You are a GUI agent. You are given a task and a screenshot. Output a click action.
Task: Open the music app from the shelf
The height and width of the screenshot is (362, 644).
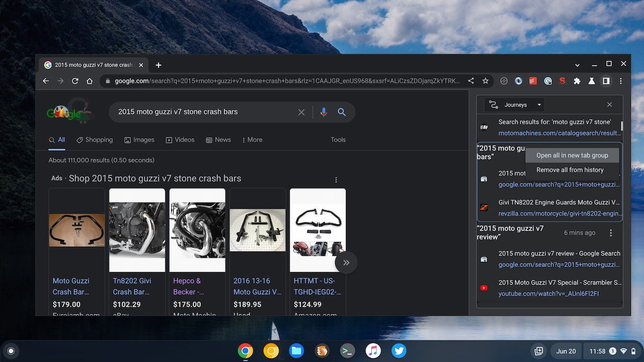click(373, 351)
